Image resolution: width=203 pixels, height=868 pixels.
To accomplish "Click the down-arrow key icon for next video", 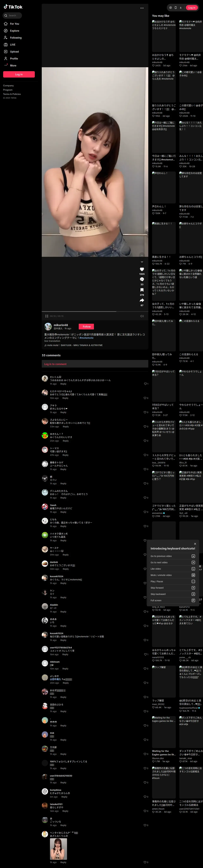I will tap(193, 562).
